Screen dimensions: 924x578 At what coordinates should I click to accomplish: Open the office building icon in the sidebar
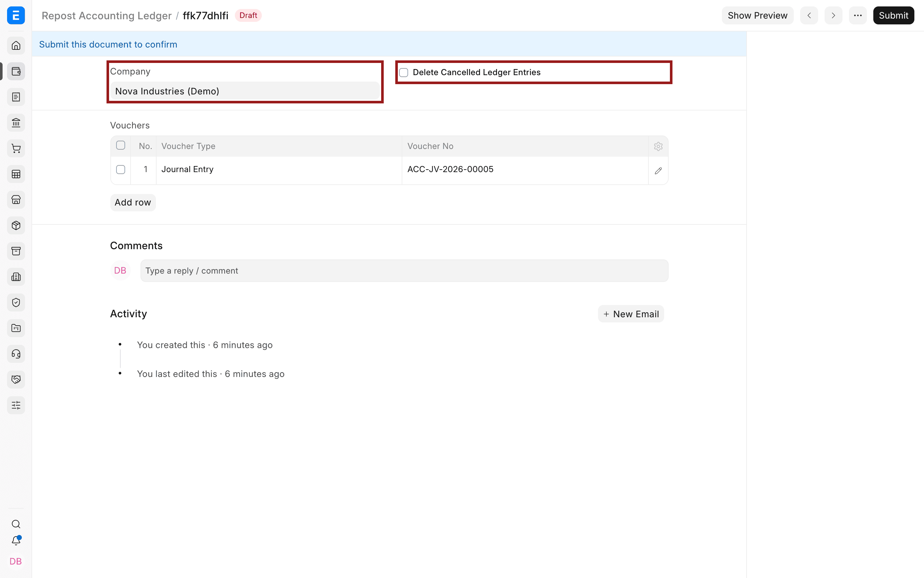pos(16,277)
